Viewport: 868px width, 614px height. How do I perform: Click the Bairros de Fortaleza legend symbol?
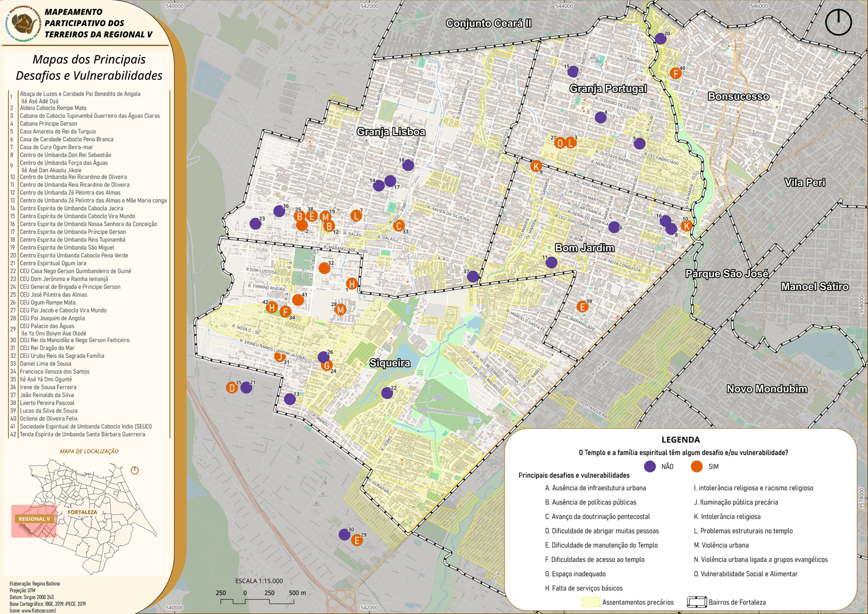pos(697,602)
